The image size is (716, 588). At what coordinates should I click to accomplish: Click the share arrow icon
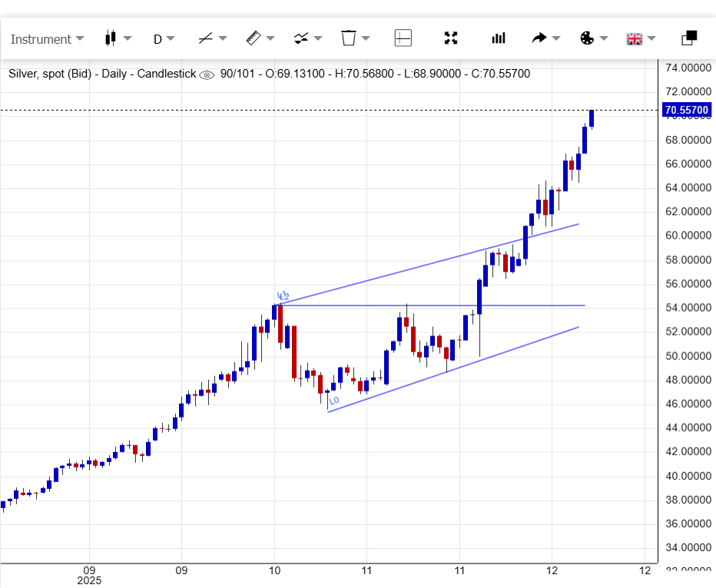point(539,38)
